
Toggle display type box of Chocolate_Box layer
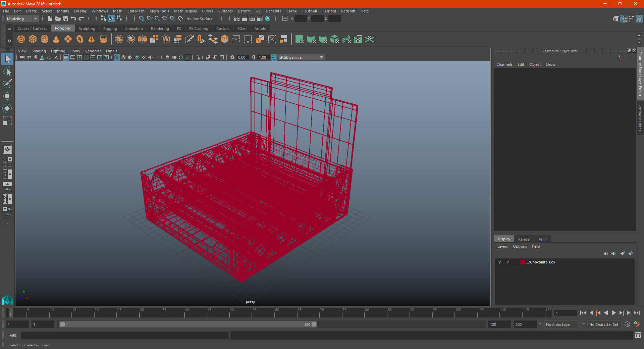point(515,262)
